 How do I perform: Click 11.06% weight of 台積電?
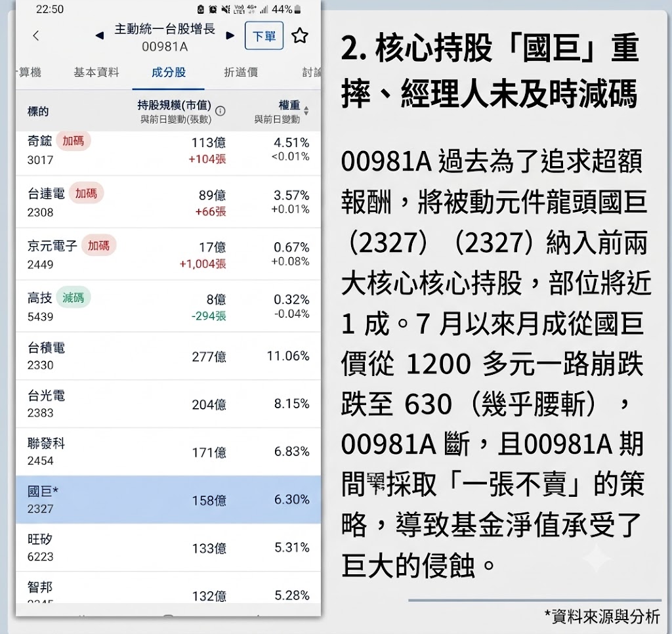tap(288, 356)
